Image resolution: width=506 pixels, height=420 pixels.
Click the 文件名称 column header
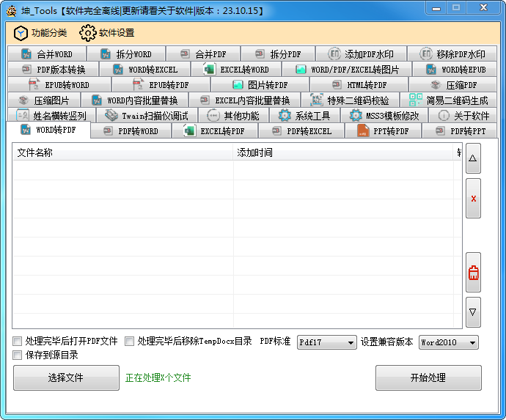click(122, 152)
